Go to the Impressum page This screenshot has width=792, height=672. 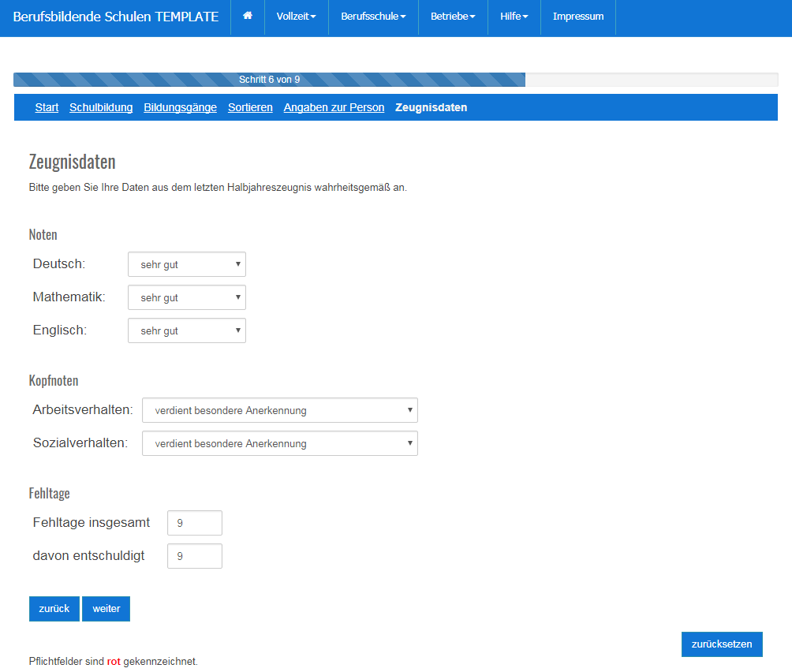577,17
